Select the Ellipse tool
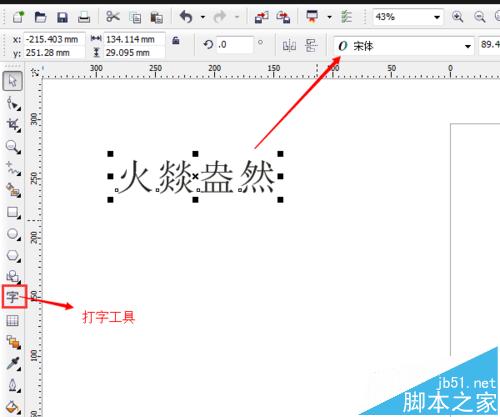500x417 pixels. [x=13, y=234]
